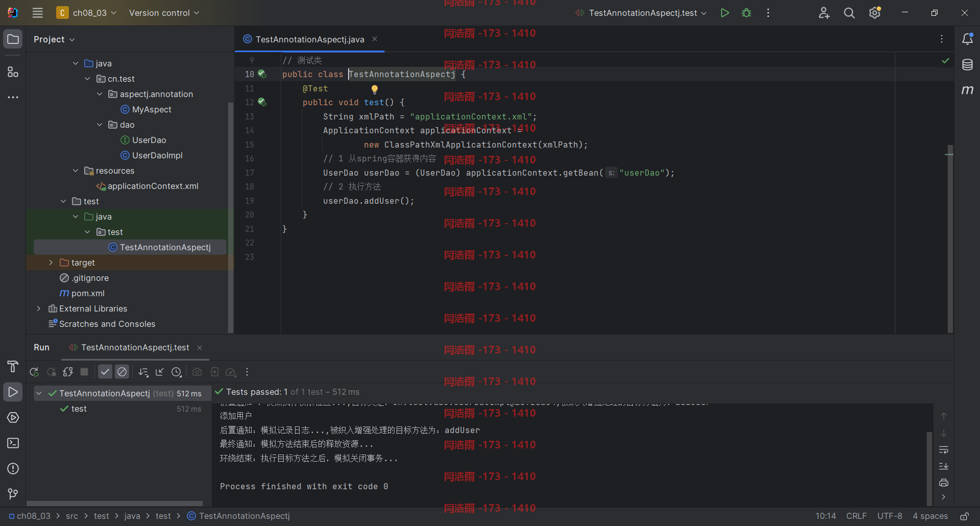Run TestAnnotationAspectj.test with the green play icon
This screenshot has height=526, width=980.
[x=724, y=13]
